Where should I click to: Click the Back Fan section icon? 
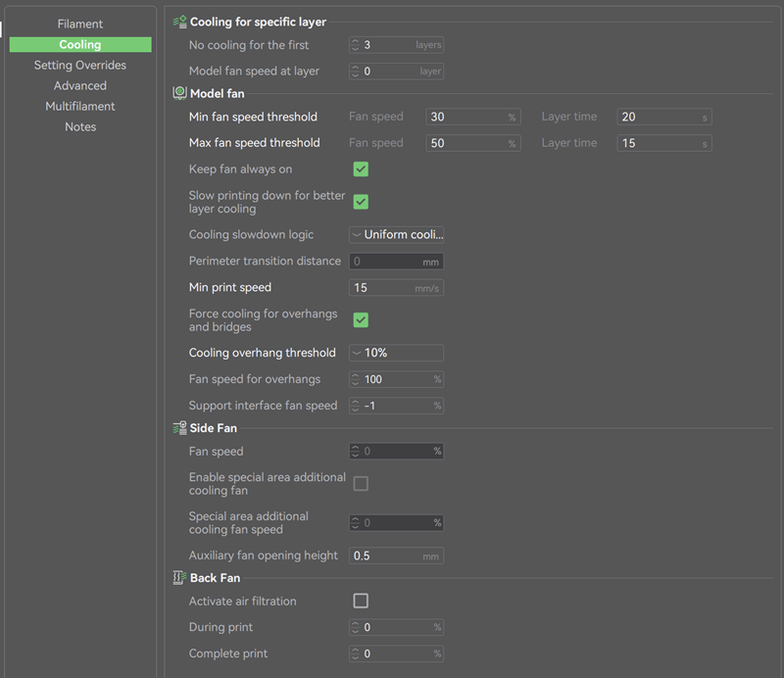coord(179,578)
